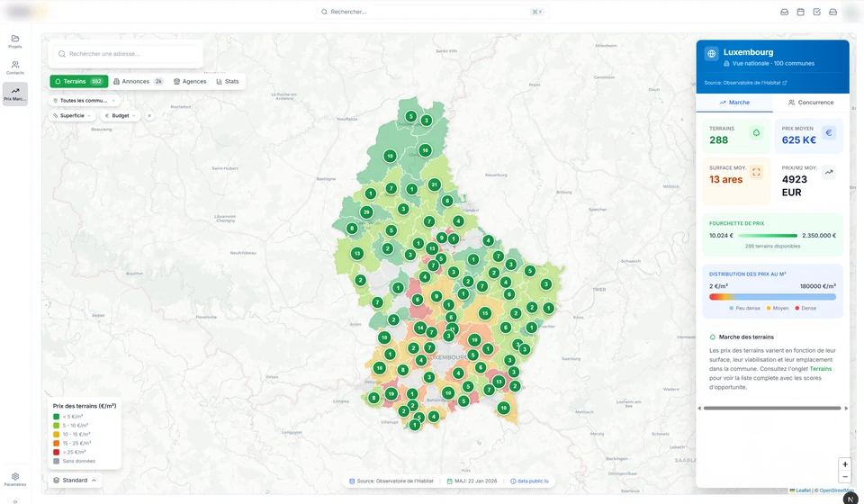Click the map cluster marker labeled 29

click(366, 212)
